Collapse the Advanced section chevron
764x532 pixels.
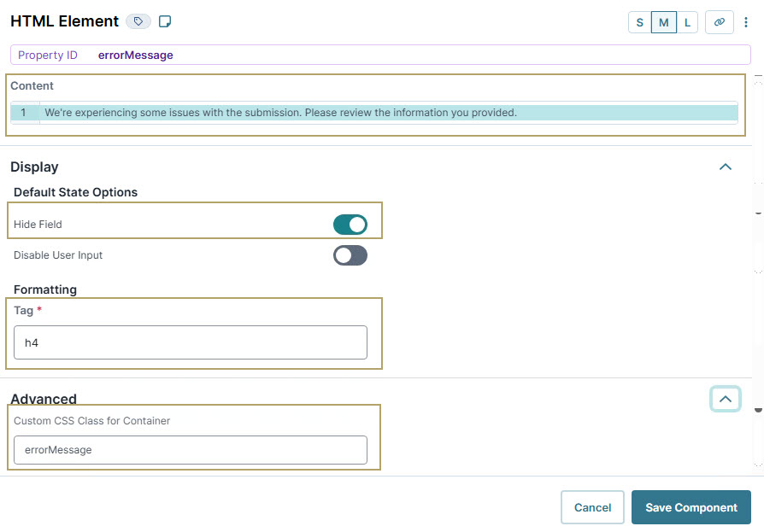[x=726, y=399]
